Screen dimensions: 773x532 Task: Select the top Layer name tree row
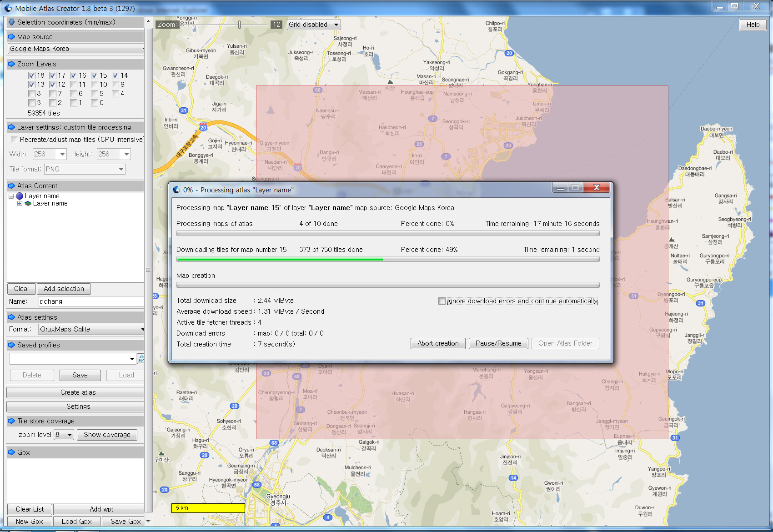pyautogui.click(x=42, y=196)
